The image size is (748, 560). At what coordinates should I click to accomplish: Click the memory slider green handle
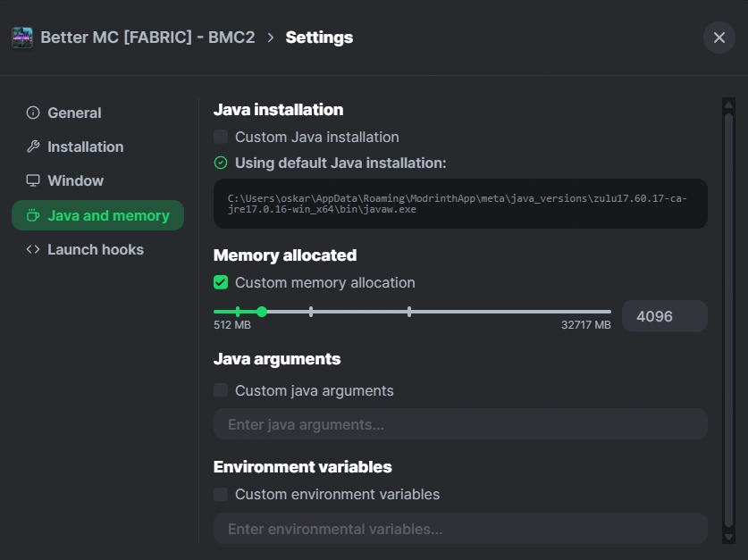click(x=262, y=312)
